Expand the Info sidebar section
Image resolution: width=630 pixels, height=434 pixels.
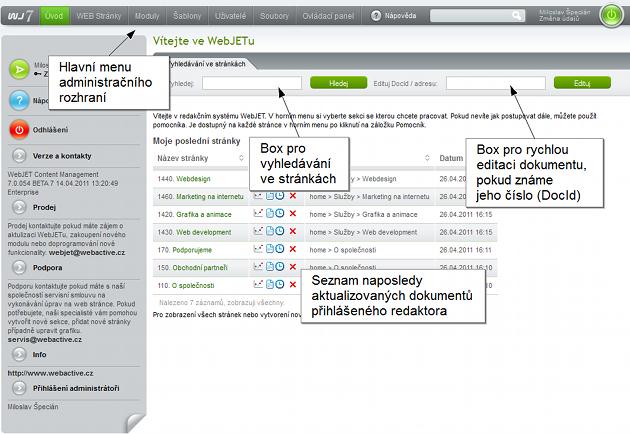(x=19, y=354)
